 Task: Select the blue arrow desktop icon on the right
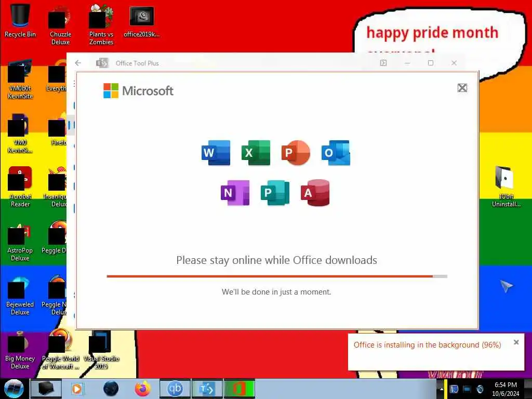coord(506,286)
